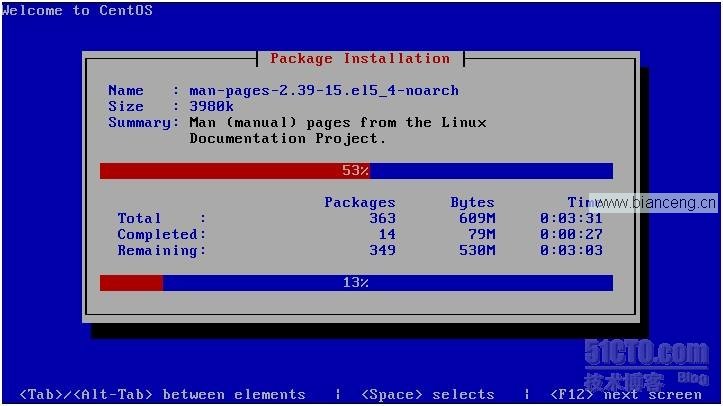Click completed packages value 14

(387, 234)
